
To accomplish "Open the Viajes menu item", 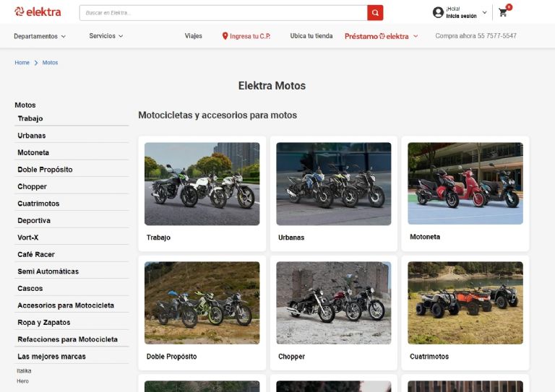I will click(x=193, y=36).
